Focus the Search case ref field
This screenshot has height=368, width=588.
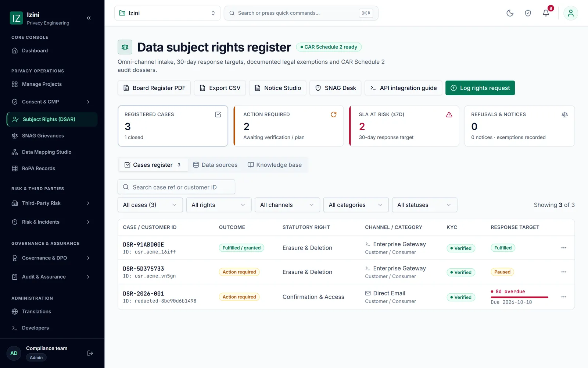(x=176, y=187)
